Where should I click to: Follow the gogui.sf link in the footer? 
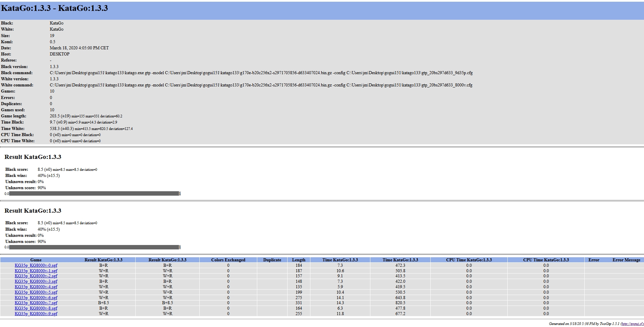(x=632, y=324)
